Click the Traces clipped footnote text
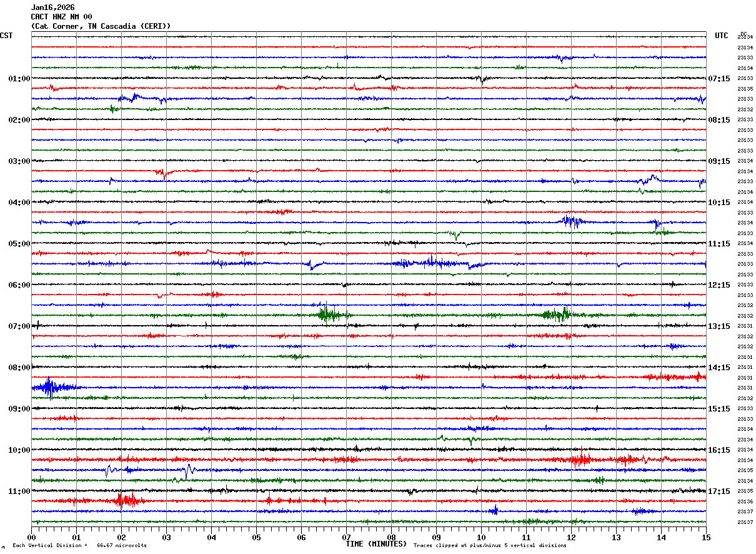Image resolution: width=756 pixels, height=554 pixels. pos(490,546)
